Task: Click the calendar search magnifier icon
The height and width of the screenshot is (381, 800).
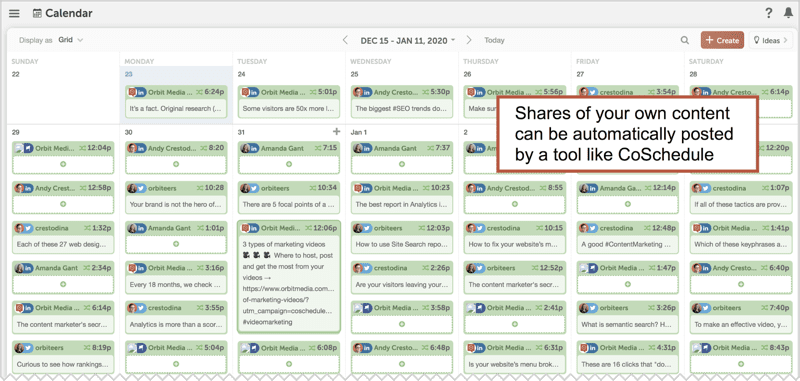Action: tap(685, 40)
